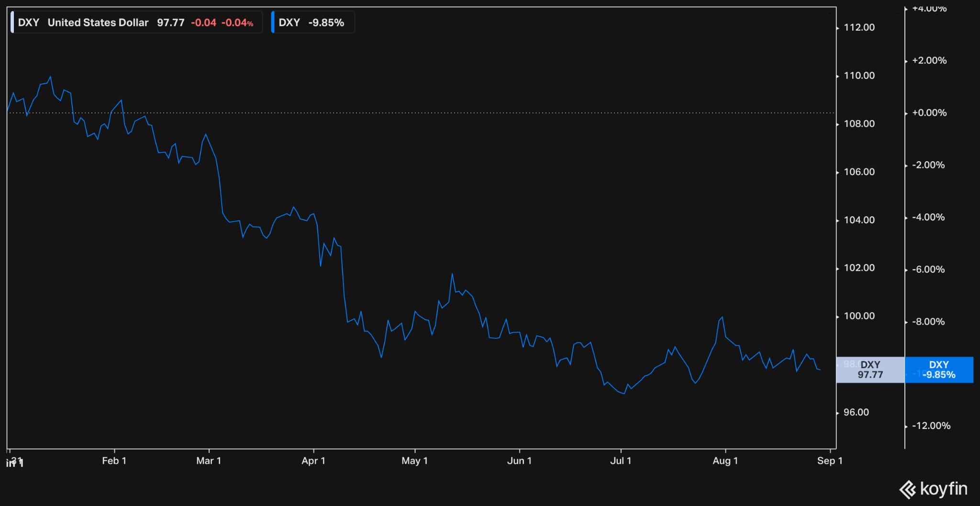Image resolution: width=980 pixels, height=506 pixels.
Task: Click the Jun 1 date label
Action: [x=519, y=461]
